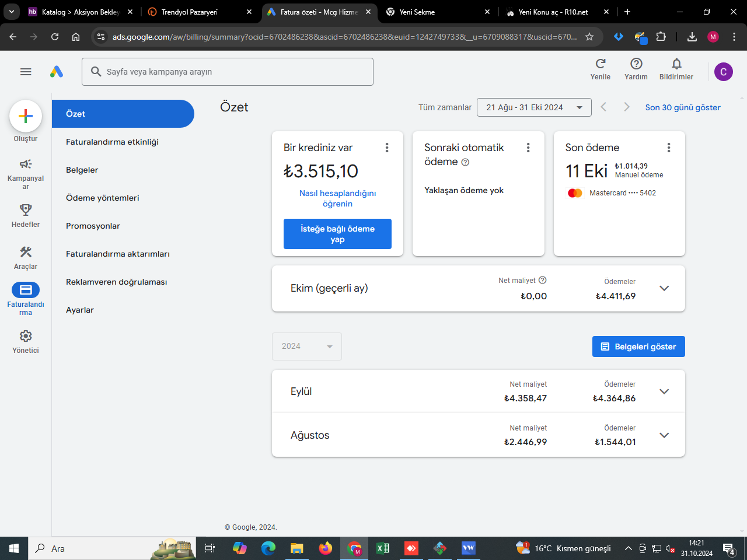The width and height of the screenshot is (747, 560).
Task: Click the Hedefler trophy icon
Action: click(26, 209)
